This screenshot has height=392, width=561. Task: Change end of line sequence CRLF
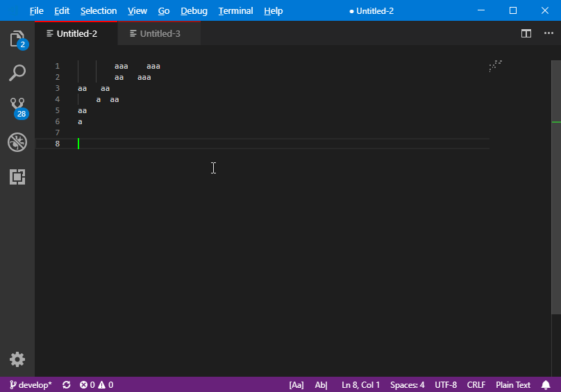tap(476, 385)
